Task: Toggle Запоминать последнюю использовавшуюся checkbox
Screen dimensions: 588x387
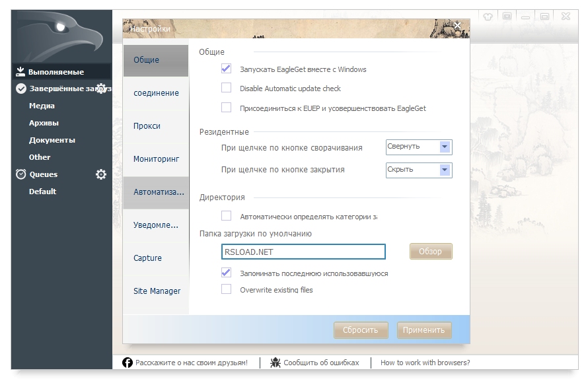Action: click(x=226, y=273)
